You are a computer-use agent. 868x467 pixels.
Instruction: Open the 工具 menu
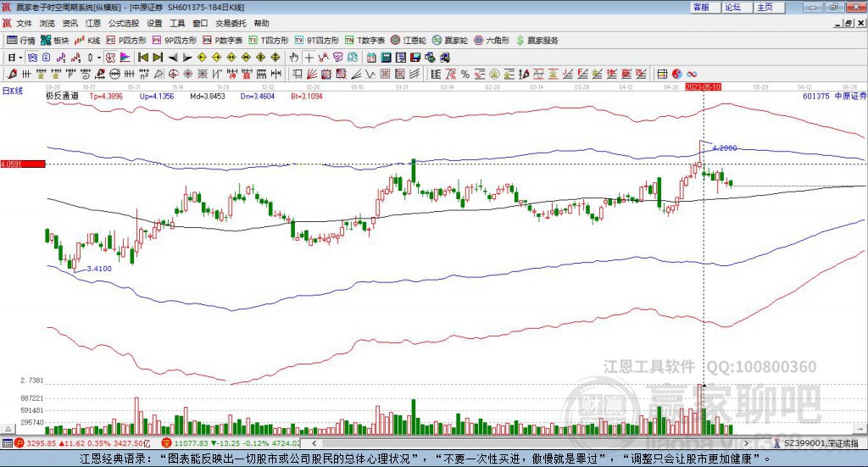[x=177, y=23]
